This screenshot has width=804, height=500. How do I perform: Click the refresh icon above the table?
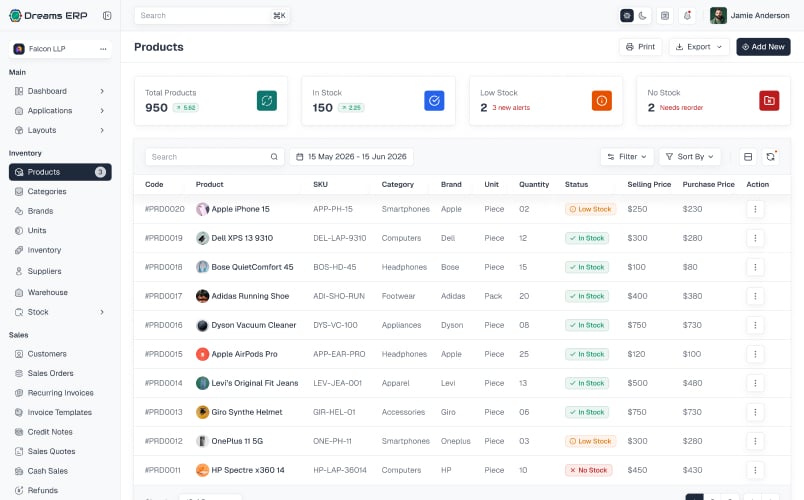click(x=770, y=157)
